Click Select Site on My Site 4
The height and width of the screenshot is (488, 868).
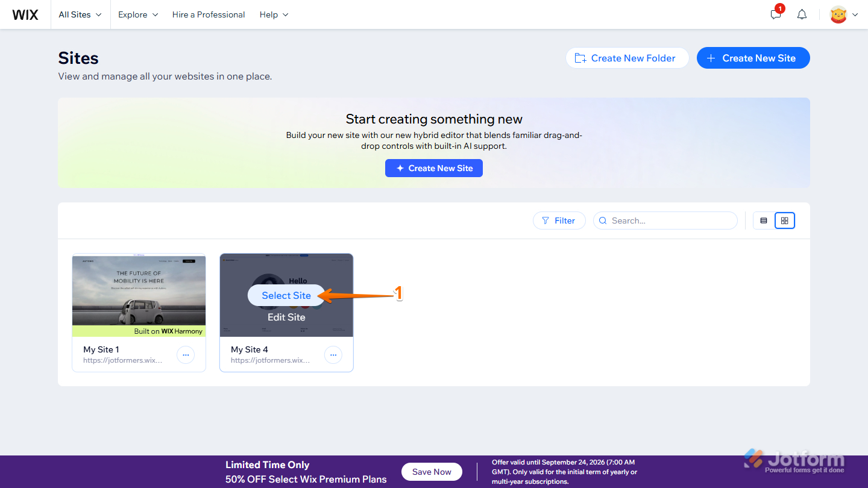(286, 295)
